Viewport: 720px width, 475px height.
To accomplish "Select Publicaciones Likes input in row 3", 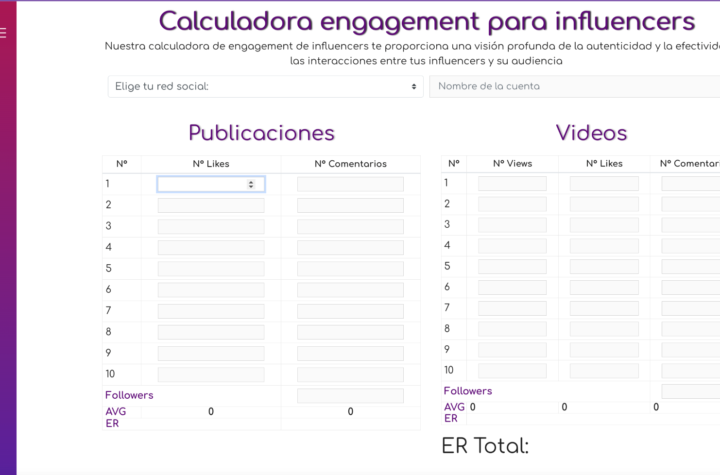I will pos(211,226).
